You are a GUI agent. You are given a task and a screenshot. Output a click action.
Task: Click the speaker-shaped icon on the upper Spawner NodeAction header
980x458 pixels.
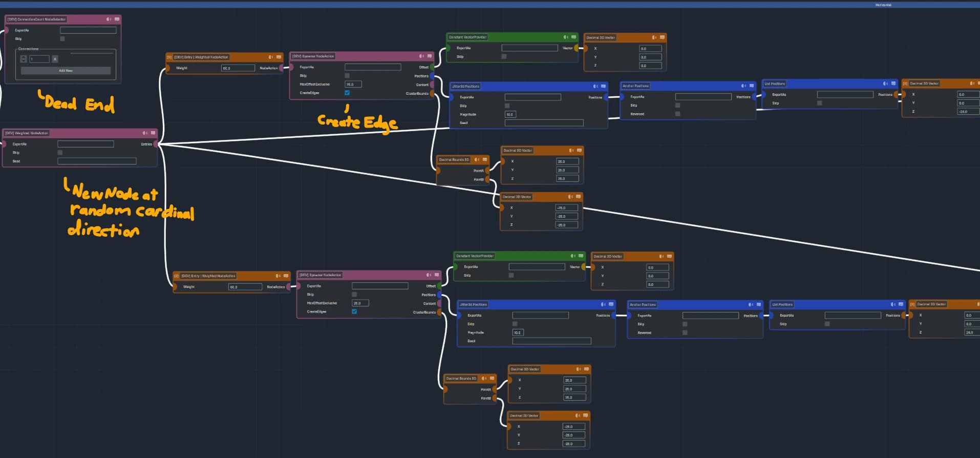(421, 56)
